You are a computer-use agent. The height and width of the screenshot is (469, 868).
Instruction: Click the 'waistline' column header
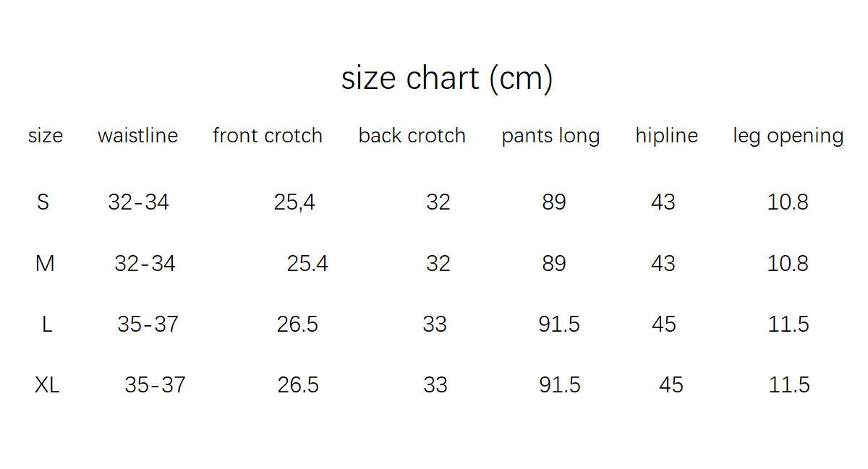click(x=137, y=136)
